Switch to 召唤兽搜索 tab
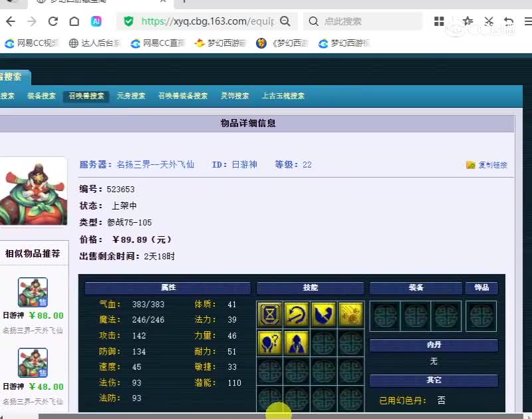532x419 pixels. 86,96
